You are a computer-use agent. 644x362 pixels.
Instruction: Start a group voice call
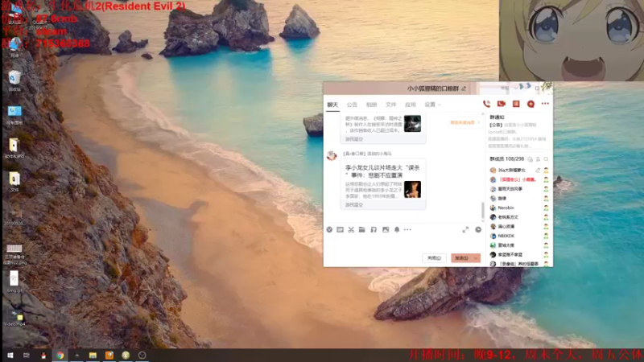pyautogui.click(x=486, y=104)
